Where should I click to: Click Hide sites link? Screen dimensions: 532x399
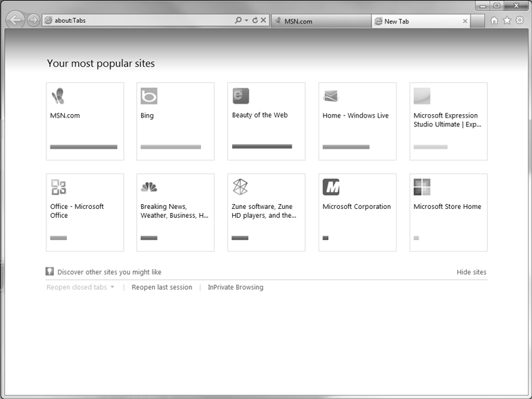471,272
